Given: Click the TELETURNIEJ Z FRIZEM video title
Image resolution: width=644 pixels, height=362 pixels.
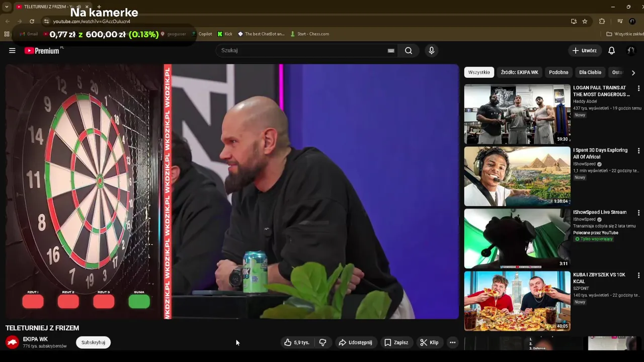Looking at the screenshot, I should click(42, 328).
